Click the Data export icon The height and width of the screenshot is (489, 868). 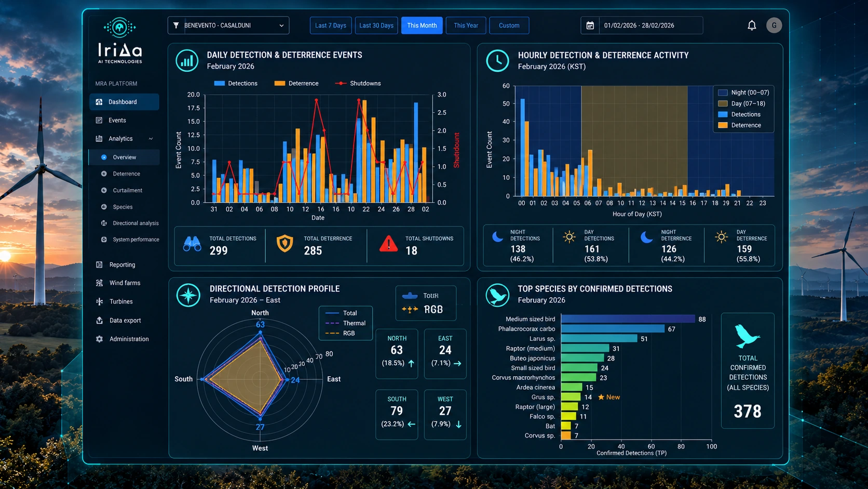point(99,320)
